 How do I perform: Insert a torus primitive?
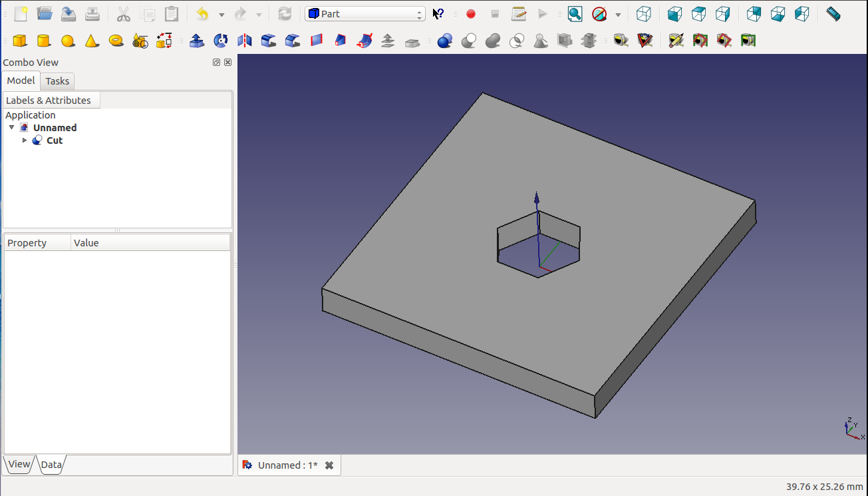(x=116, y=41)
